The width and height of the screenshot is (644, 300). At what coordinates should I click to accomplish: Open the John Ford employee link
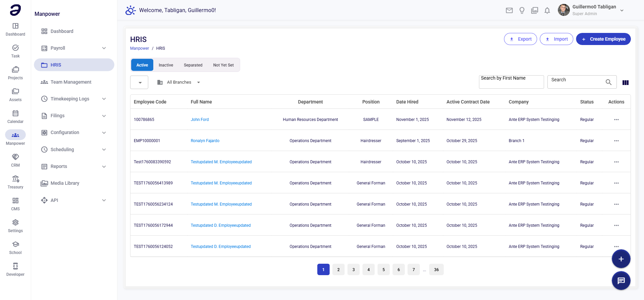tap(200, 120)
